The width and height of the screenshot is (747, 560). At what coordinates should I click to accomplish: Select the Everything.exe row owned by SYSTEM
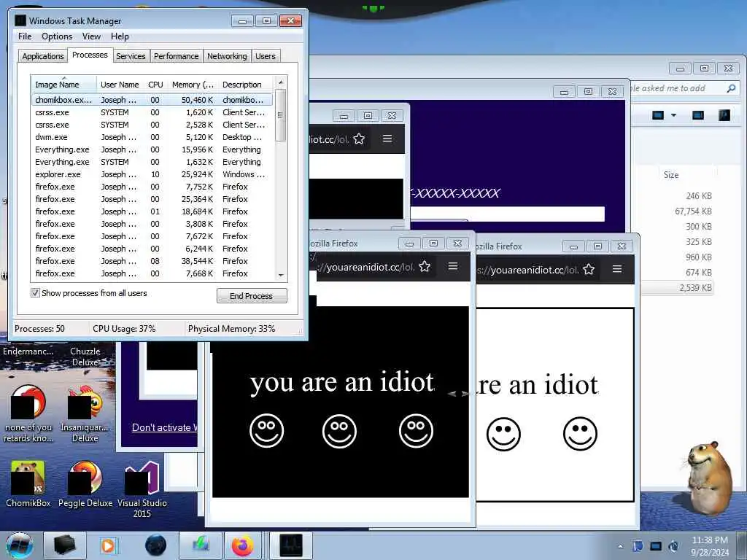pos(152,162)
